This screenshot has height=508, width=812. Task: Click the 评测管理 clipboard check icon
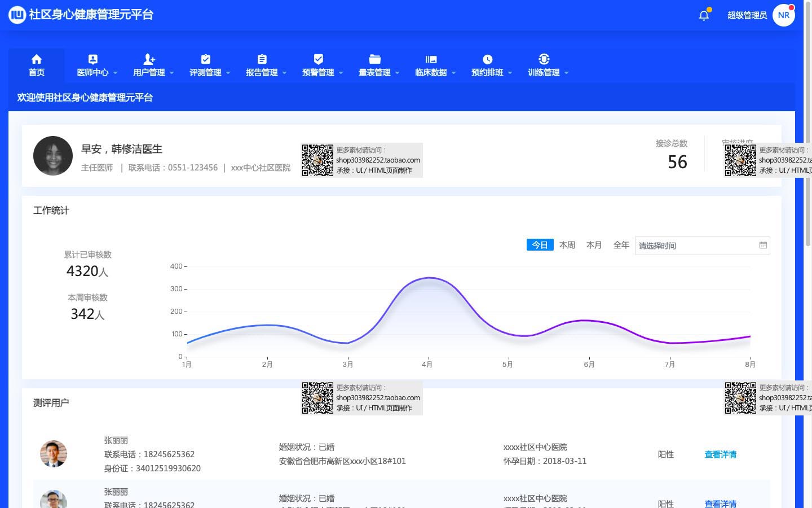coord(206,59)
